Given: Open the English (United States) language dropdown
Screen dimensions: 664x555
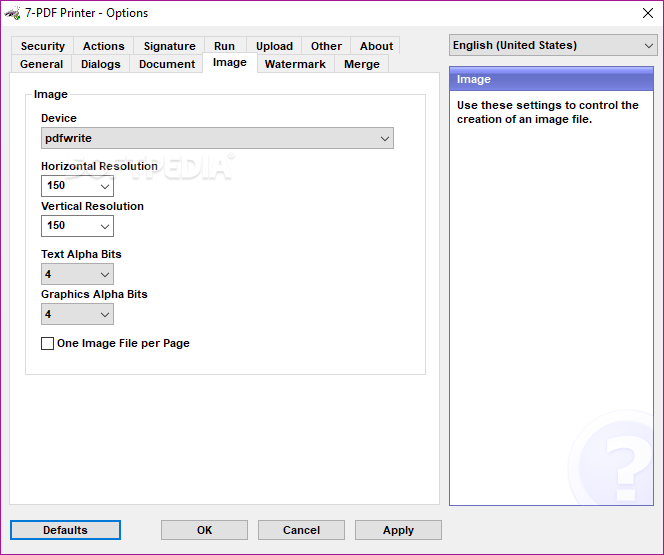Looking at the screenshot, I should tap(553, 45).
